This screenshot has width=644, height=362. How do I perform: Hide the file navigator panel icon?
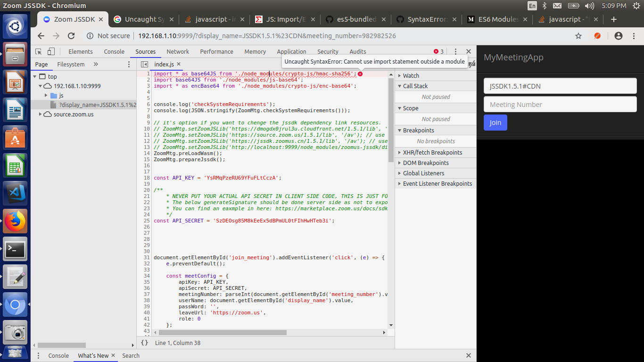click(145, 64)
